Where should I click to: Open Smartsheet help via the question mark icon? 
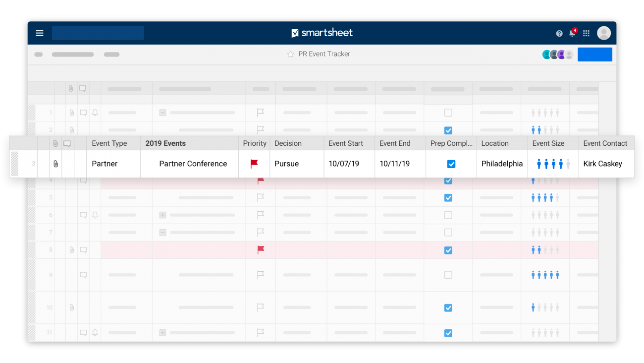[559, 33]
